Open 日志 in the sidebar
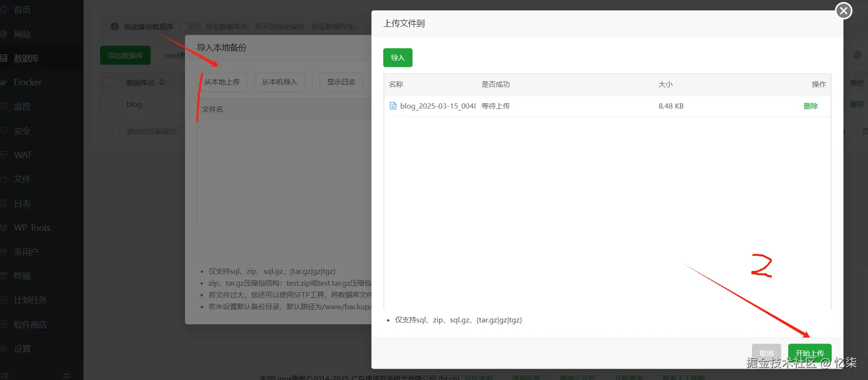This screenshot has height=380, width=868. tap(22, 203)
